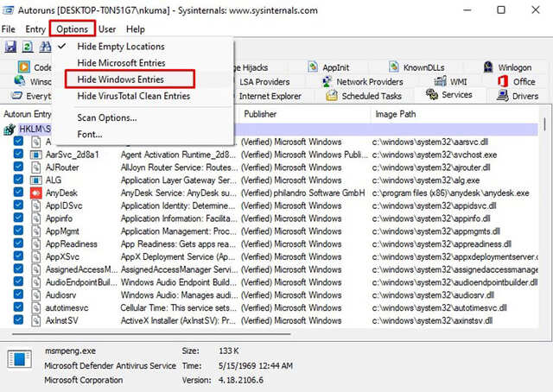Viewport: 553px width, 392px height.
Task: Toggle Hide Empty Locations option
Action: [x=120, y=47]
